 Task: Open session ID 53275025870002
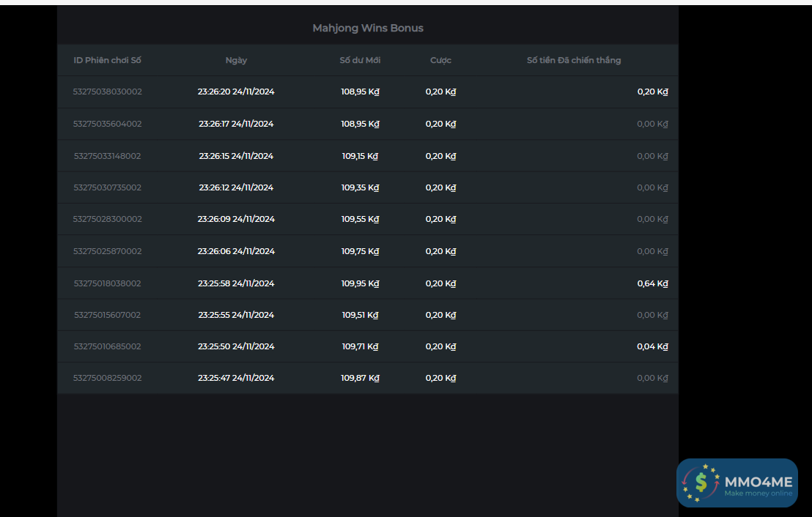[107, 251]
